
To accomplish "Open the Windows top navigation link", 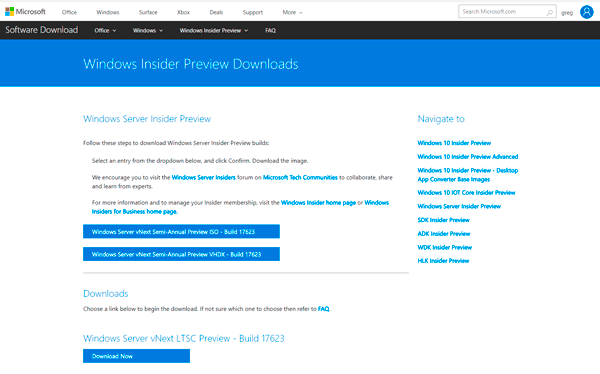I will (108, 12).
